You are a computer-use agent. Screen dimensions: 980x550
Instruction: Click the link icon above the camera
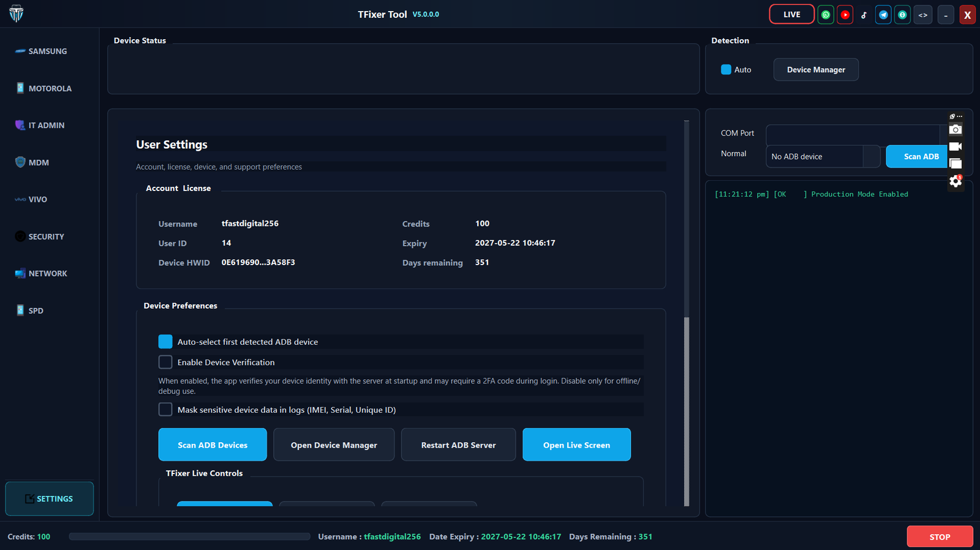point(952,116)
